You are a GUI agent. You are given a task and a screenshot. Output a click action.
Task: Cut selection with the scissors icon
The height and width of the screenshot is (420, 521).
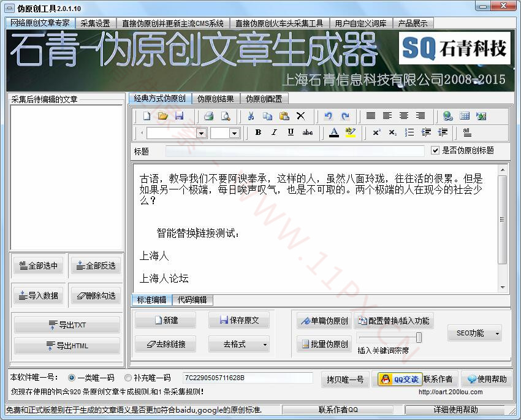point(251,116)
